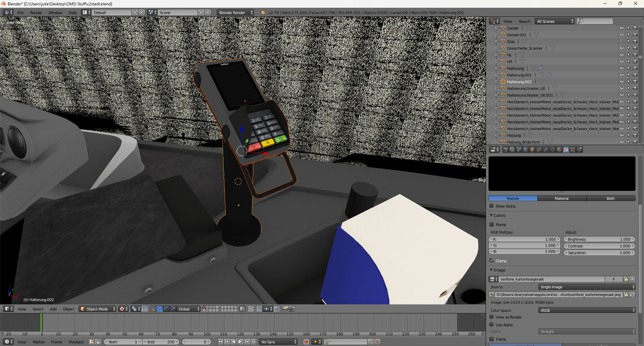Viewport: 644px width, 346px height.
Task: Select the translate manipulator arrow icon
Action: pos(159,309)
